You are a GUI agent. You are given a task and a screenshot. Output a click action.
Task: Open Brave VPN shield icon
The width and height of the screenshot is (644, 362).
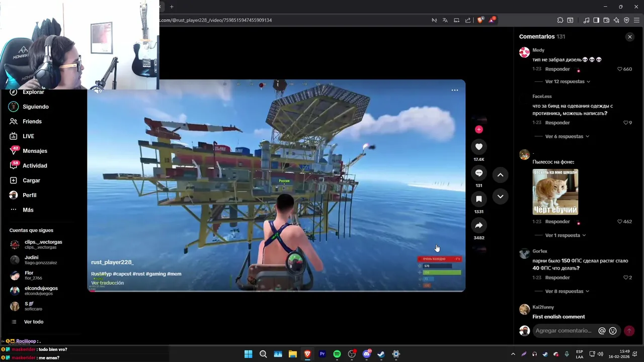click(x=626, y=20)
